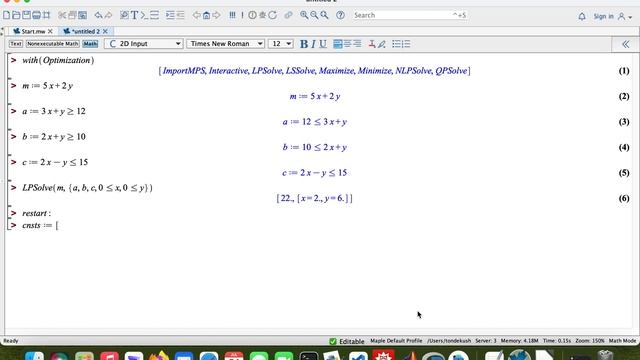
Task: Switch to Text mode
Action: tap(16, 44)
